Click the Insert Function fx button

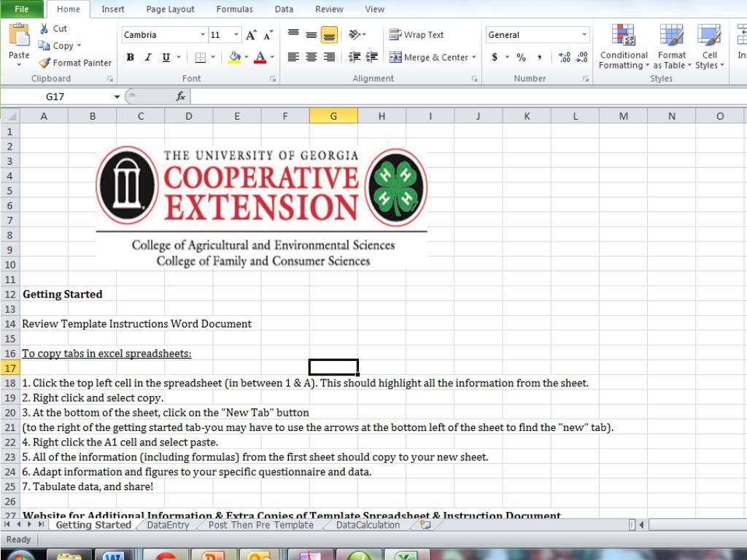tap(181, 97)
